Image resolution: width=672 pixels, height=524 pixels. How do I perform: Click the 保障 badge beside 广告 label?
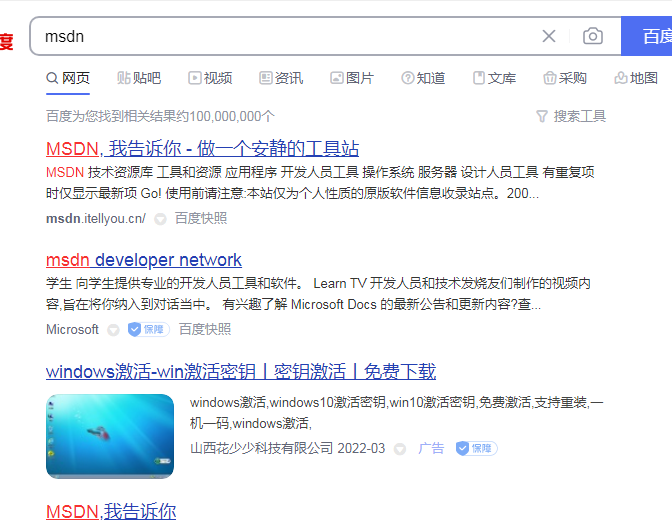click(x=476, y=448)
